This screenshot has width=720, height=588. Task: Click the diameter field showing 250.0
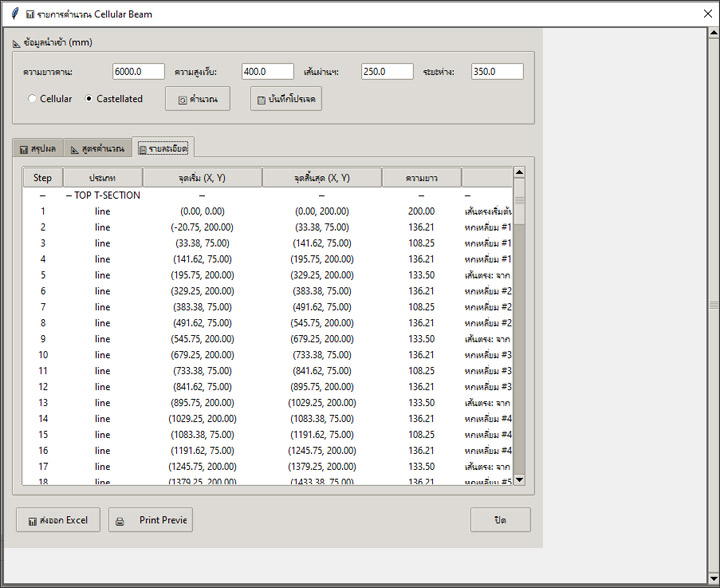click(387, 72)
